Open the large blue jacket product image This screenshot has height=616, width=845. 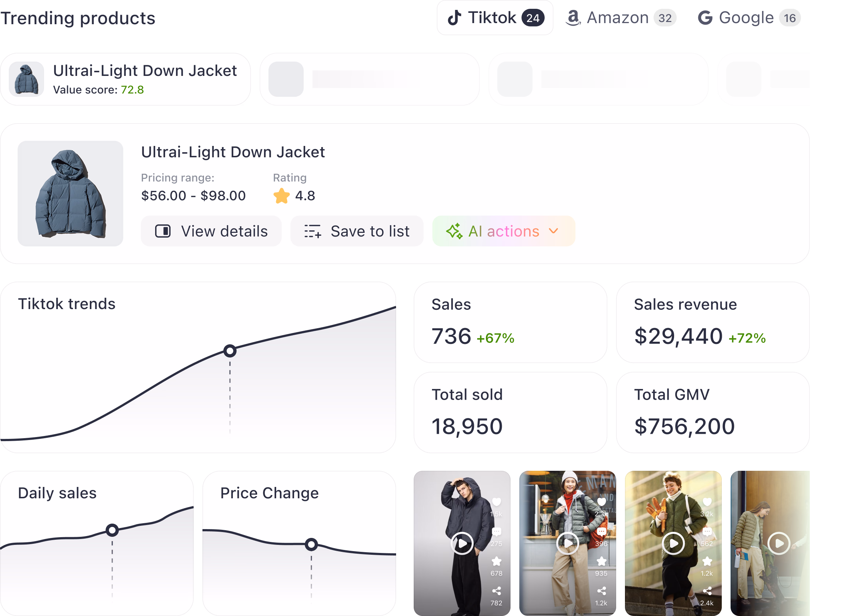click(70, 194)
